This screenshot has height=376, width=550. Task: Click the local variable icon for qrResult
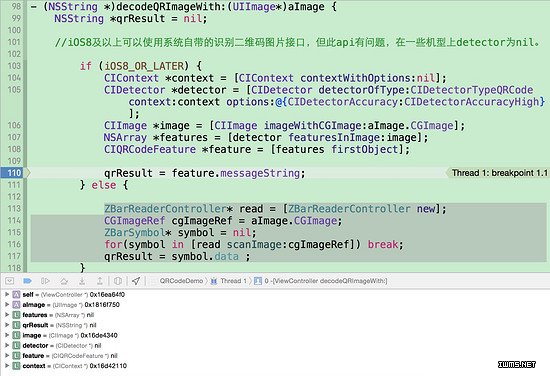pos(16,325)
